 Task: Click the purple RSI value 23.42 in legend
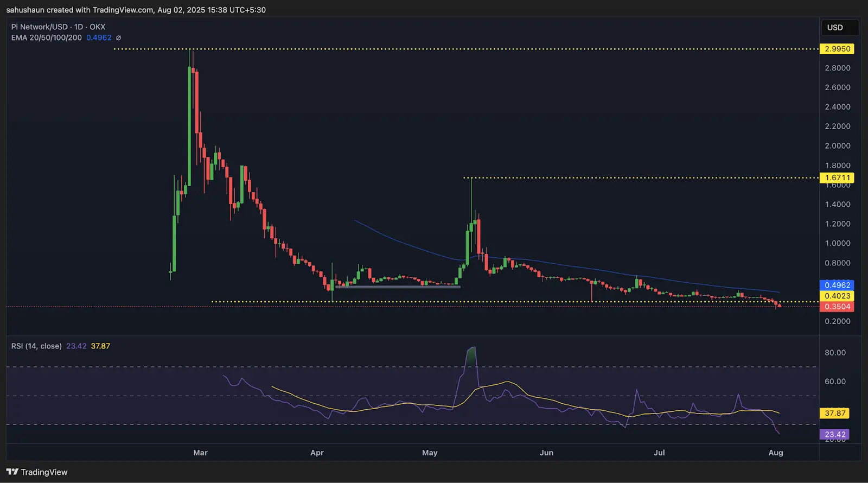pos(76,346)
